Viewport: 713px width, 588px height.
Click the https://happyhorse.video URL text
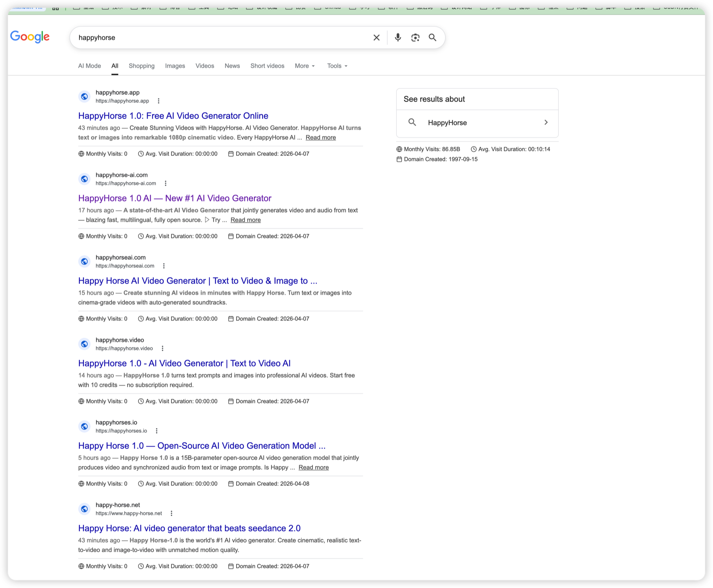point(124,348)
